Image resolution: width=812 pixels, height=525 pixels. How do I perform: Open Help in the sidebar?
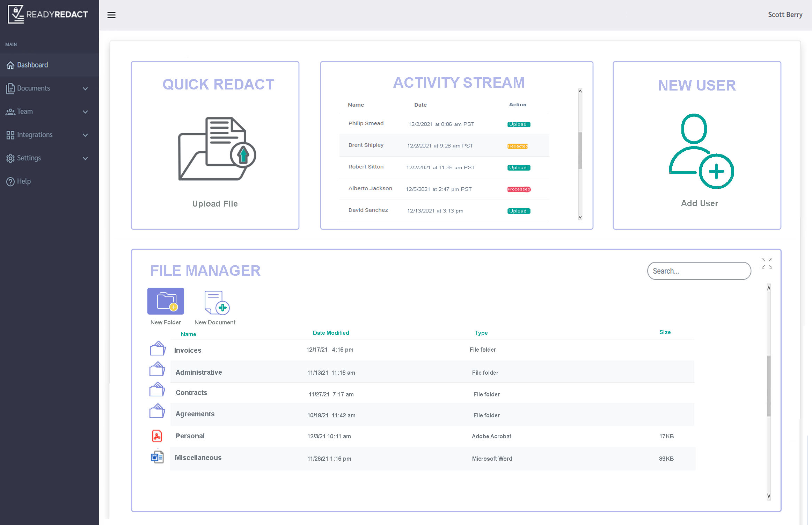coord(24,181)
